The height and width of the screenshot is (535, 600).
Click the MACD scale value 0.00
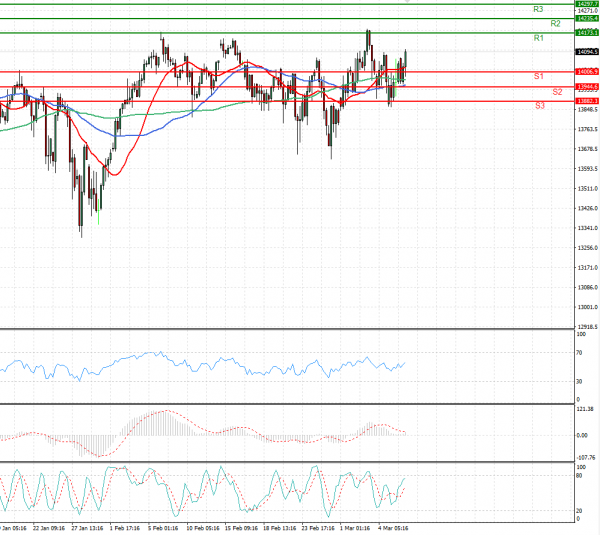(x=582, y=436)
